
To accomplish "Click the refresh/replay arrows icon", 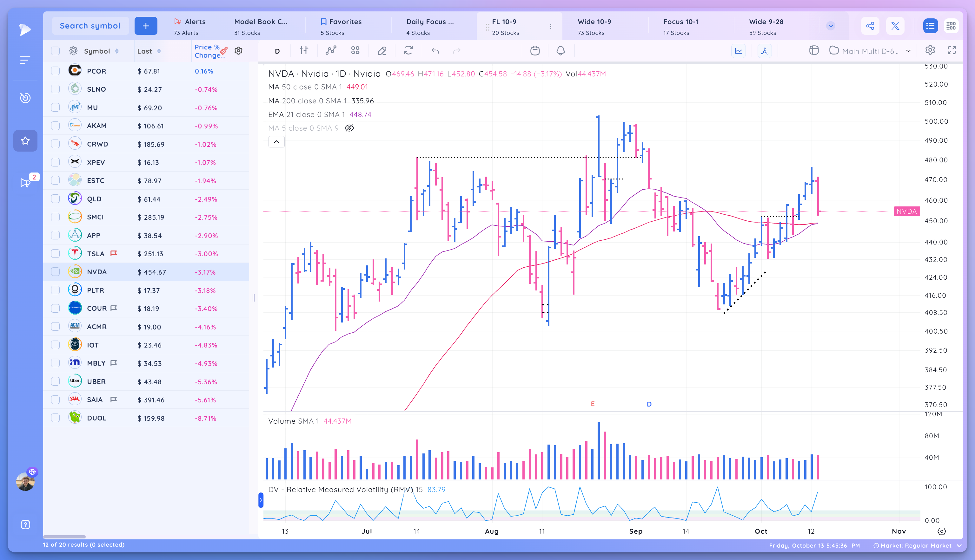I will point(408,50).
